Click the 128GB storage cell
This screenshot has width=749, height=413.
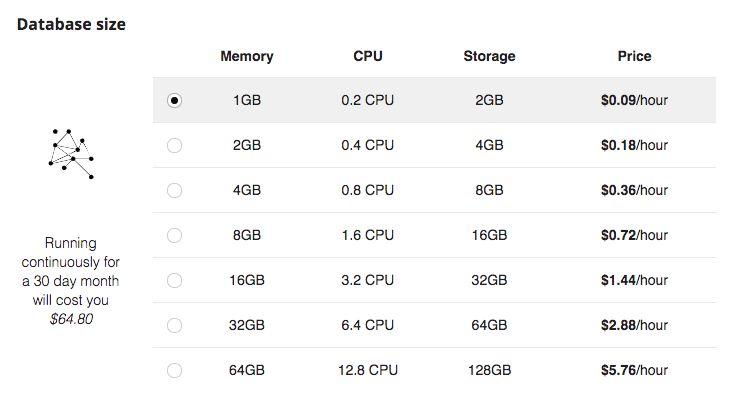point(490,370)
